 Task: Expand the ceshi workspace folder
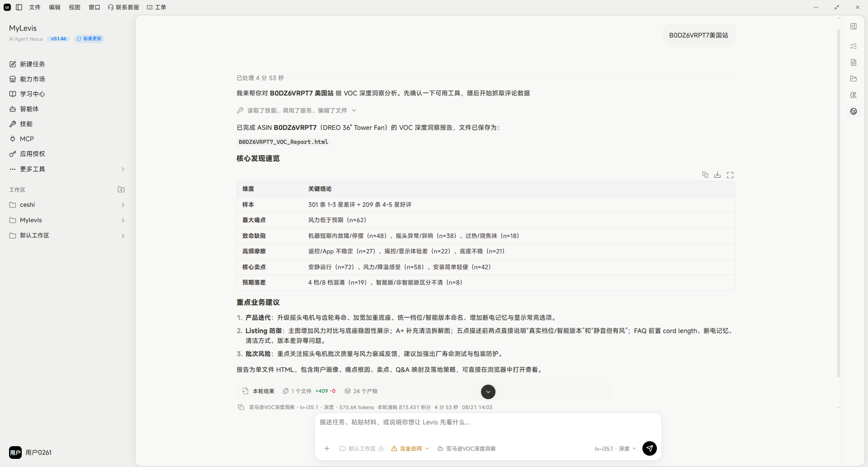coord(67,205)
